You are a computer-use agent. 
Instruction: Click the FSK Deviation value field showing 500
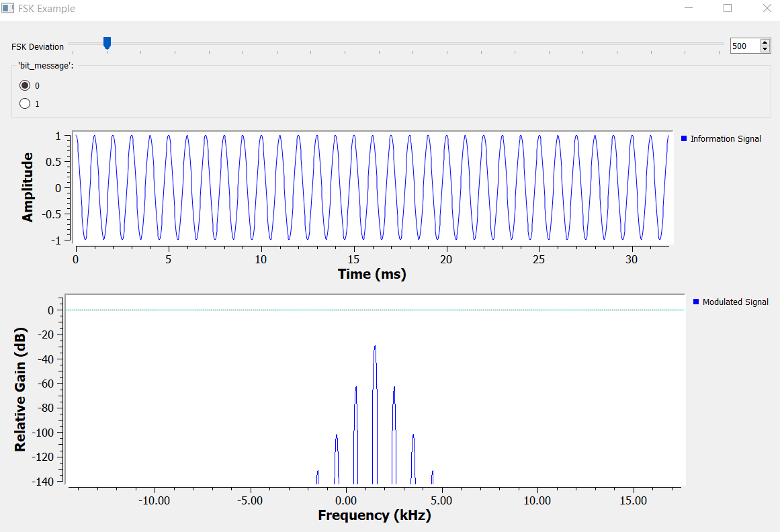pos(744,46)
